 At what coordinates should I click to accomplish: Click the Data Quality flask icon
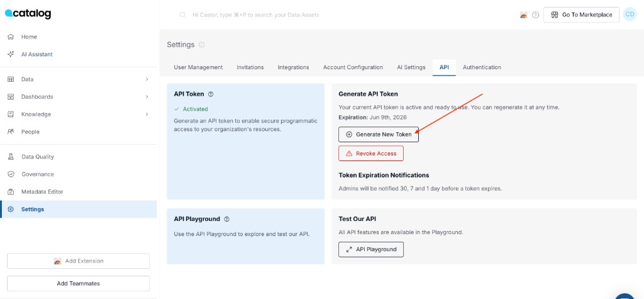11,157
